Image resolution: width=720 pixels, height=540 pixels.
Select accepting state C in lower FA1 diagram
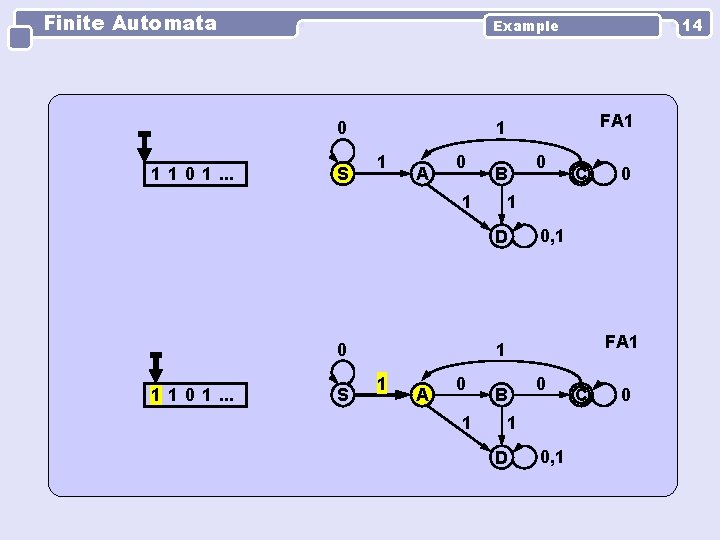coord(581,395)
